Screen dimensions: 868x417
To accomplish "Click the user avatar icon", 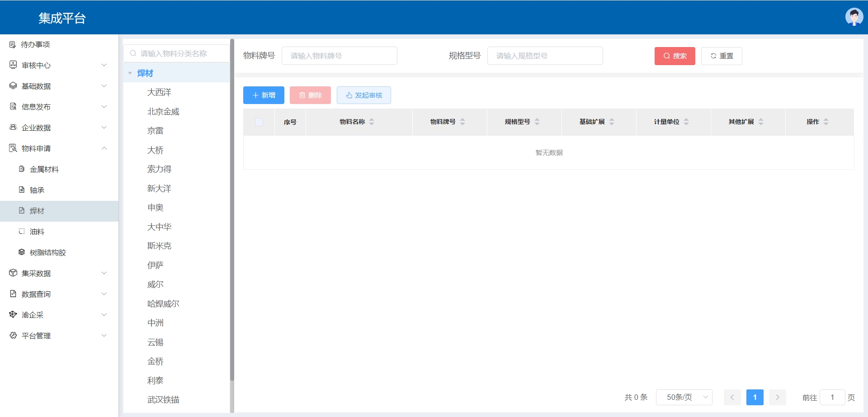I will [854, 17].
